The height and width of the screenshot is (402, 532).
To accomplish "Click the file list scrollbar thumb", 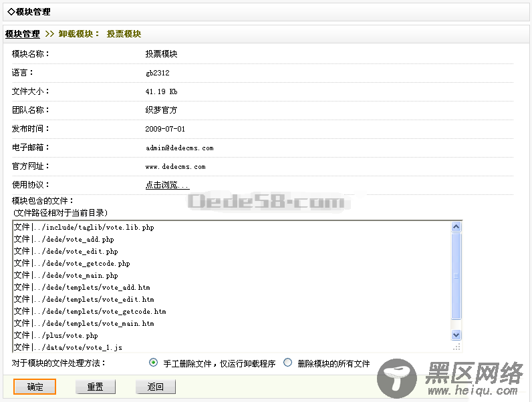I will point(456,276).
